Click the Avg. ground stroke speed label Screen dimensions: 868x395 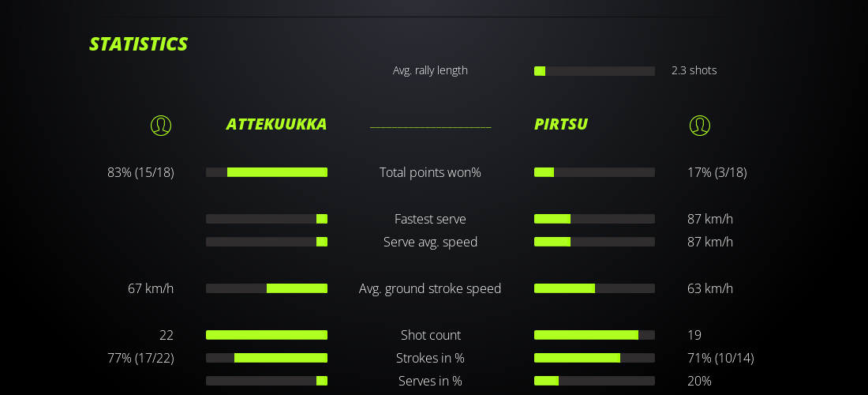coord(430,288)
